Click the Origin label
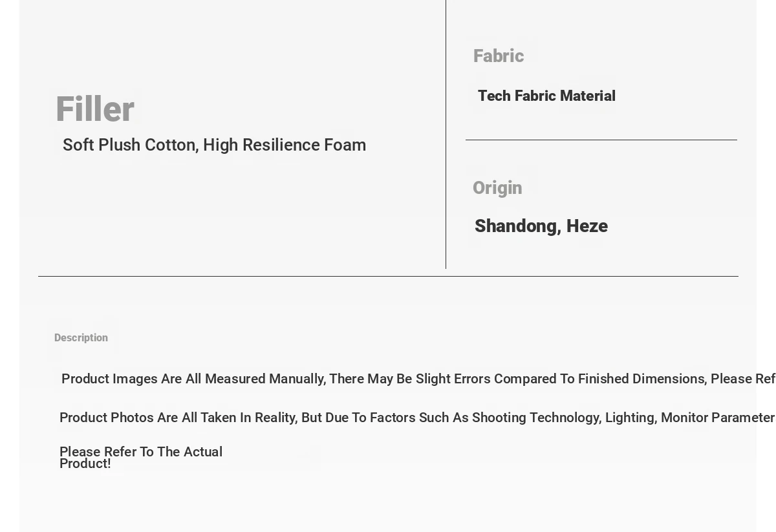The height and width of the screenshot is (532, 776). tap(497, 188)
